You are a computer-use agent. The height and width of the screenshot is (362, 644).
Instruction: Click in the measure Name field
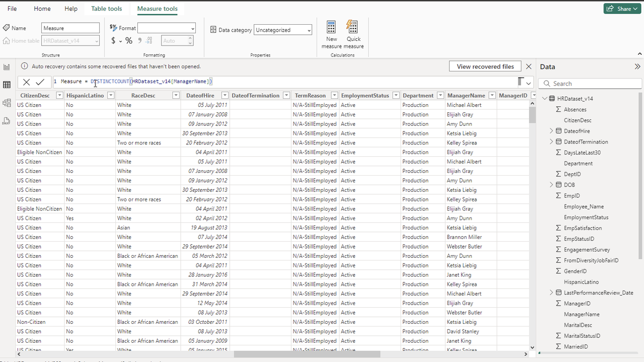click(71, 28)
